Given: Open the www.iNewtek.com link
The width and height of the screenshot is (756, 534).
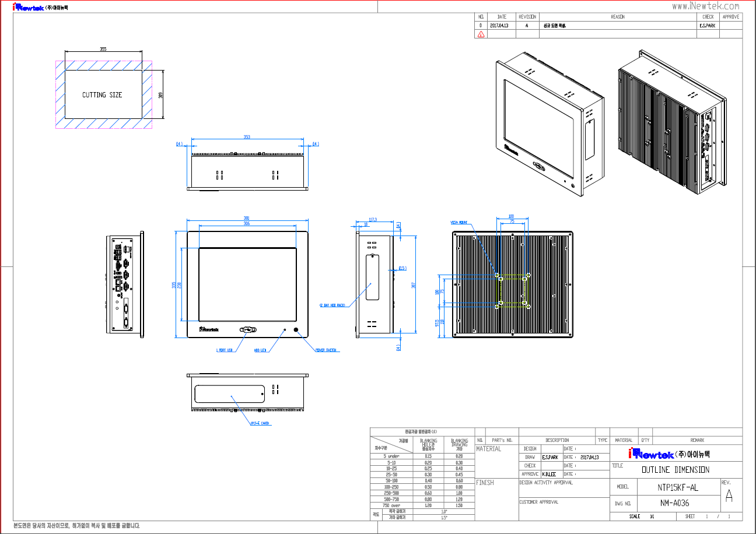Looking at the screenshot, I should (705, 6).
